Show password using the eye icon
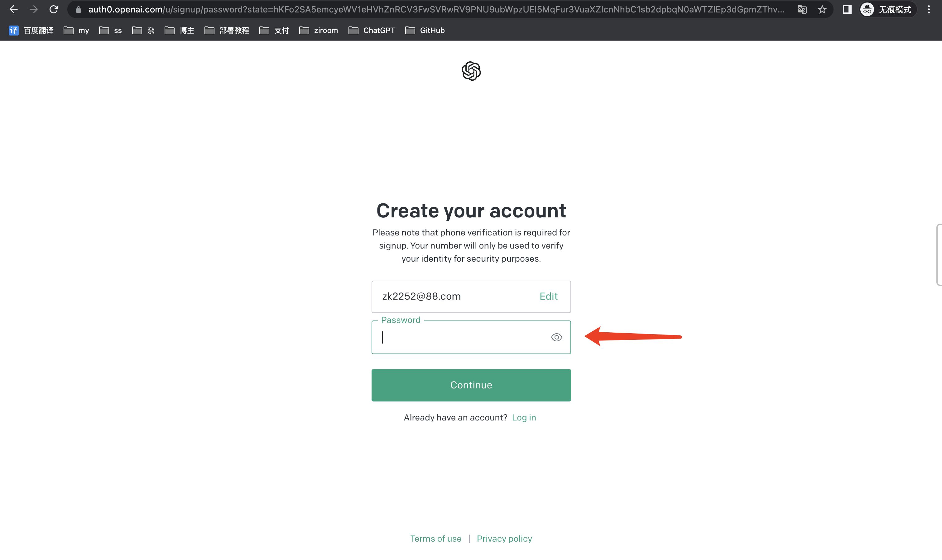This screenshot has width=942, height=560. click(x=556, y=337)
